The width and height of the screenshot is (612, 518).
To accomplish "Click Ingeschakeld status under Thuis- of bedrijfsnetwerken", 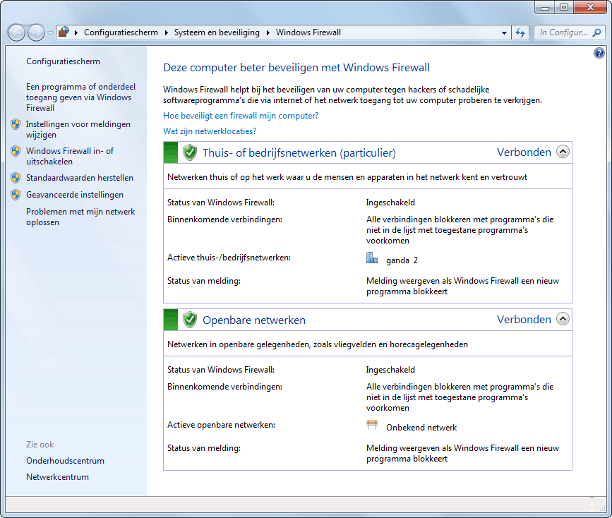I will 390,202.
